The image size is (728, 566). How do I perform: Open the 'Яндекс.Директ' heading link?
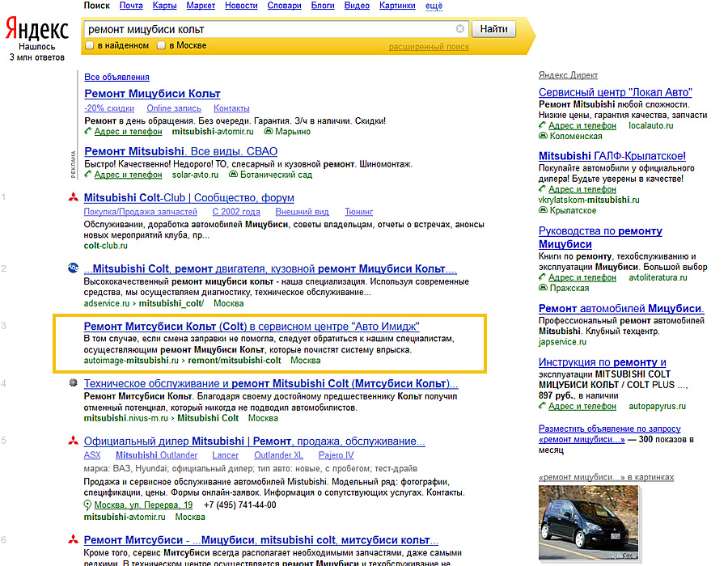pyautogui.click(x=568, y=74)
